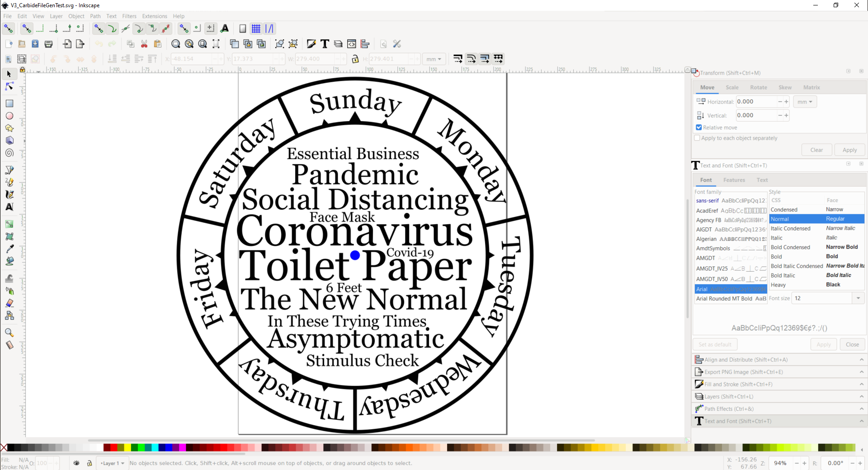Enable Apply to each object separately
868x470 pixels.
[697, 138]
